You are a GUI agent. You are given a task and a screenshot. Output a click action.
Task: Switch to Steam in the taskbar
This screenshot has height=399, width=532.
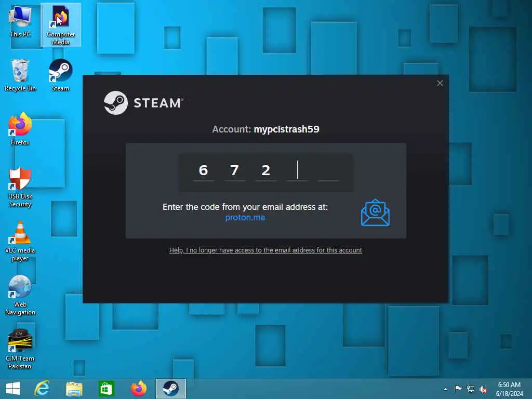pyautogui.click(x=170, y=389)
